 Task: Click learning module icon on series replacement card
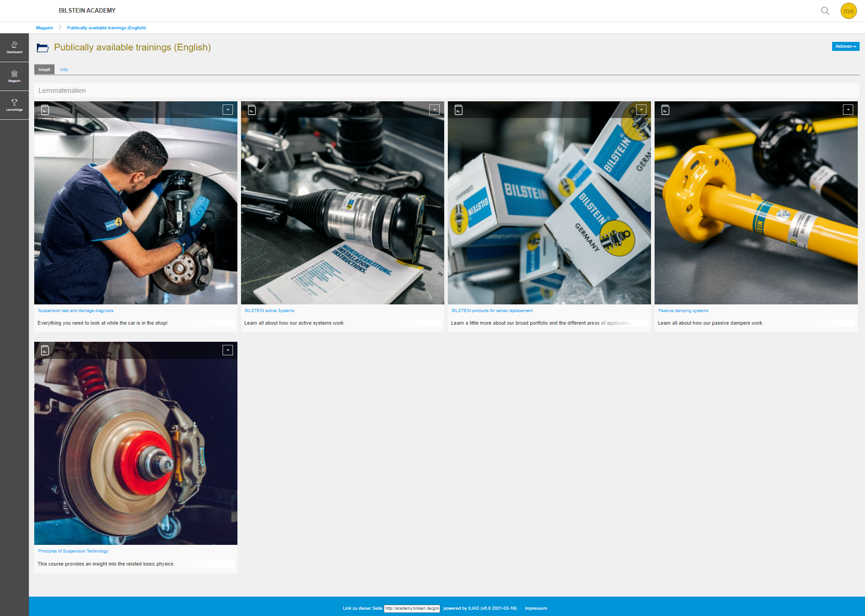(x=459, y=109)
